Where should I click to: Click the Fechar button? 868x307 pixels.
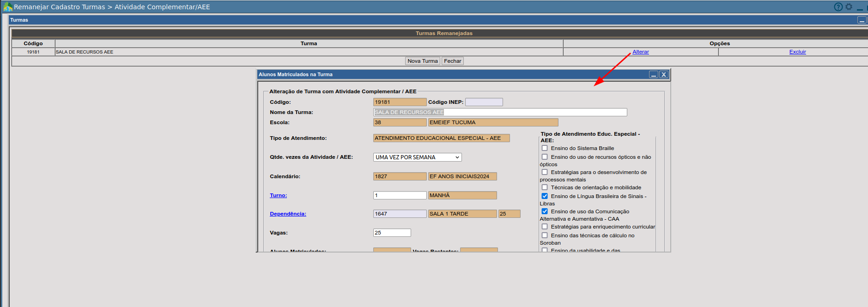(453, 61)
